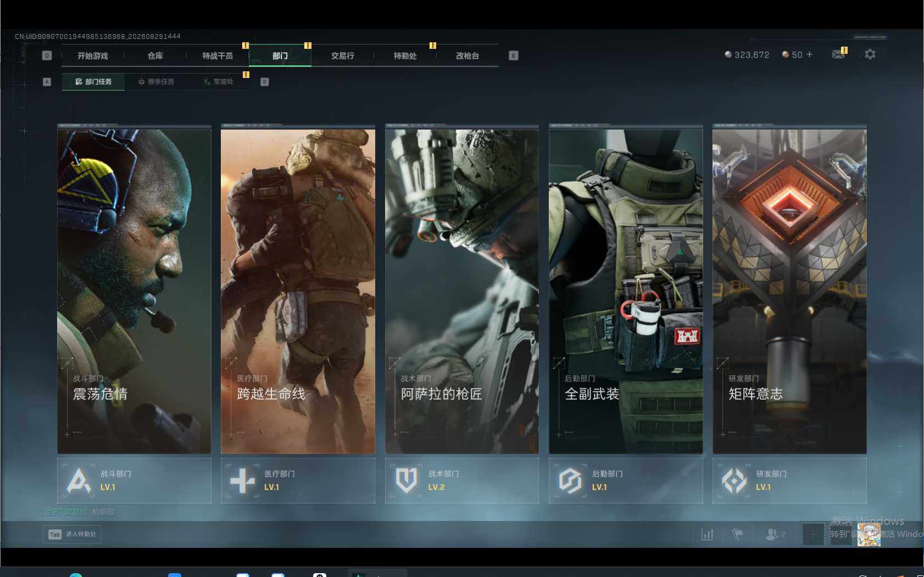Screen dimensions: 924x577
Task: Switch to the 特勤处 tab
Action: [405, 55]
